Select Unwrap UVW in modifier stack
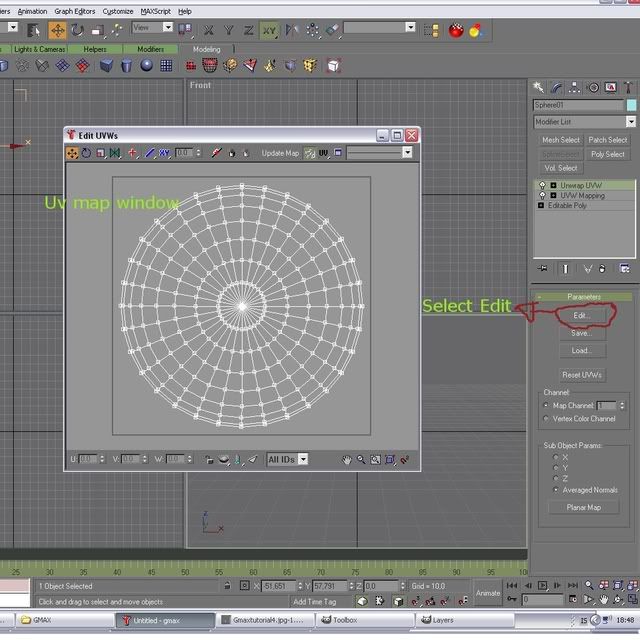 coord(581,185)
